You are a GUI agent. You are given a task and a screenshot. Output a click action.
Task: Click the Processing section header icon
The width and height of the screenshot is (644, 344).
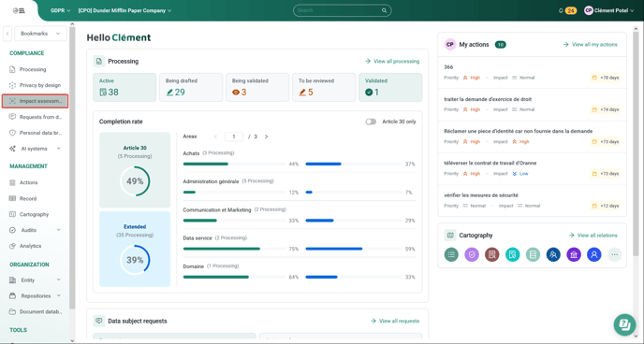[x=99, y=62]
